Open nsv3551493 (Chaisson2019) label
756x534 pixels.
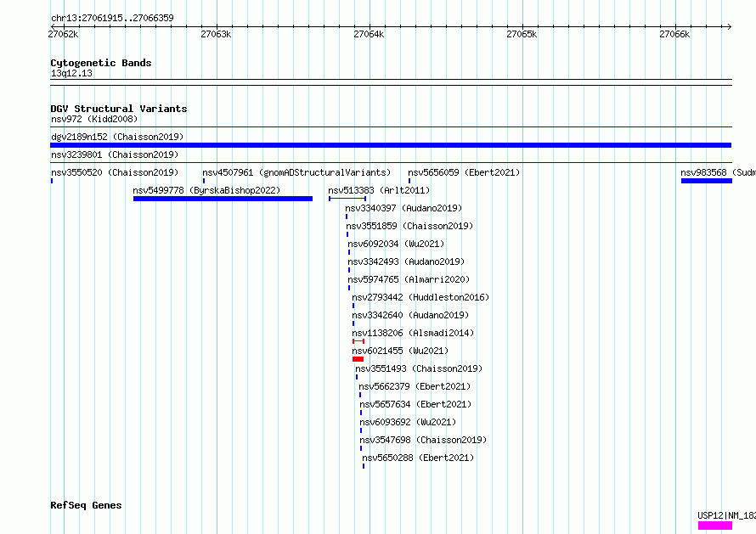pos(419,368)
